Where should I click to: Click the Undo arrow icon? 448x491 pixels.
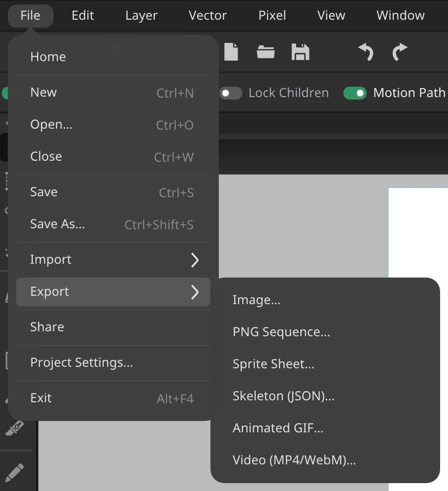tap(366, 52)
